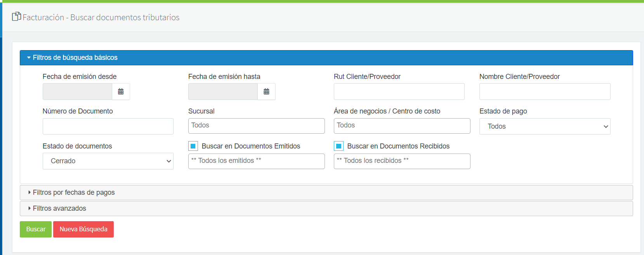Toggle Buscar en Documentos Recibidos checkbox
Screen dimensions: 644x255
(338, 146)
